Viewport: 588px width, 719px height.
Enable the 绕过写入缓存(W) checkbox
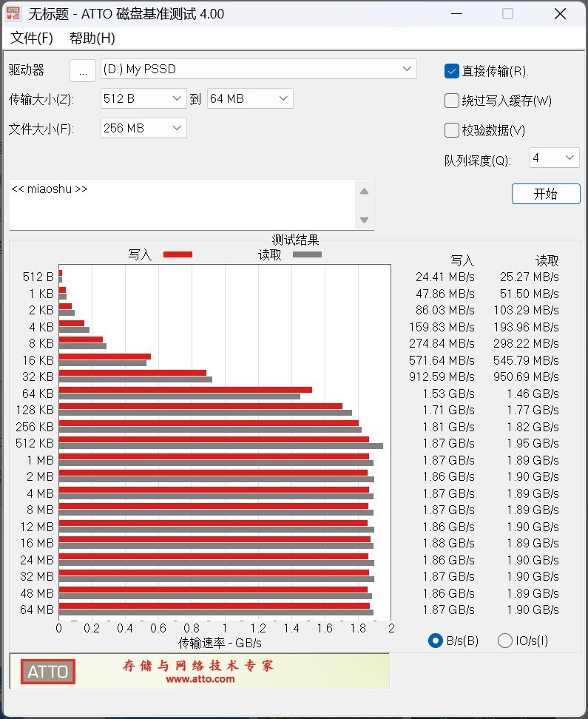click(451, 101)
